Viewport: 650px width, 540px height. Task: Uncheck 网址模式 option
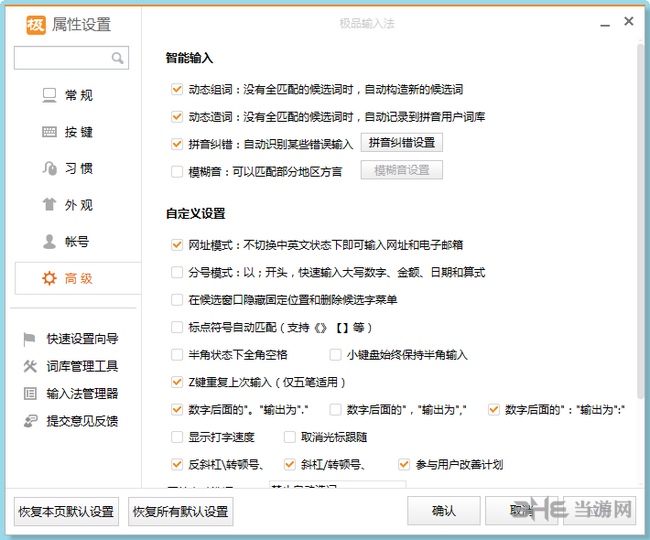tap(177, 245)
